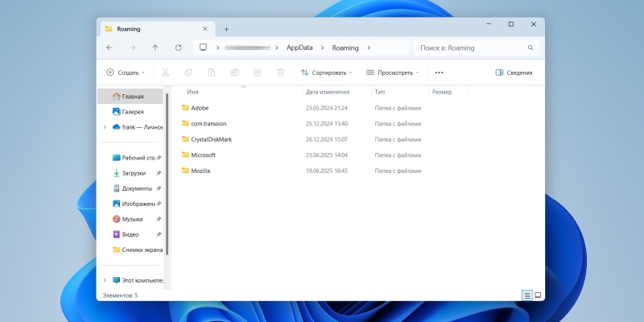Open Рабочий стол in the sidebar

point(134,158)
